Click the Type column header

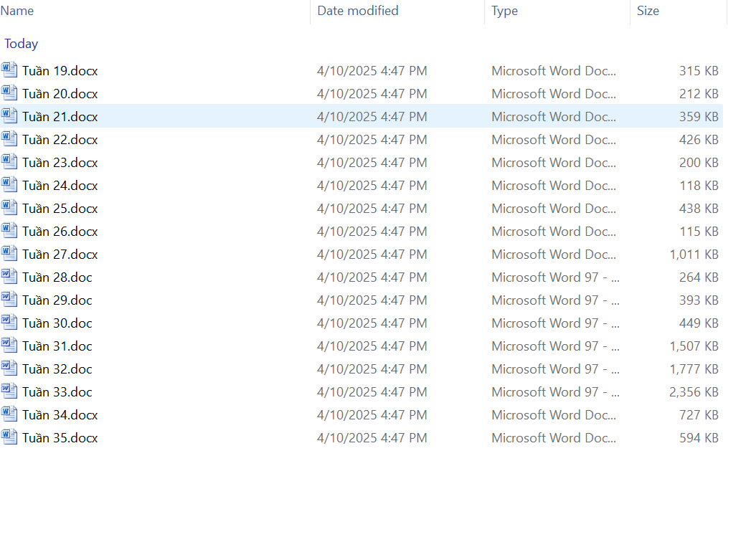504,11
